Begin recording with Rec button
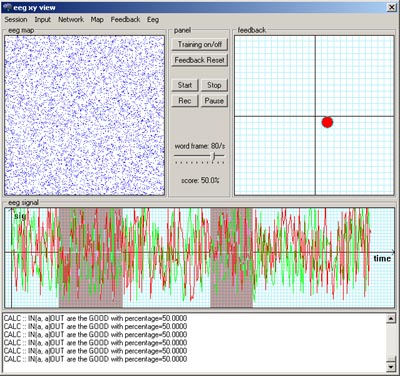 coord(185,101)
